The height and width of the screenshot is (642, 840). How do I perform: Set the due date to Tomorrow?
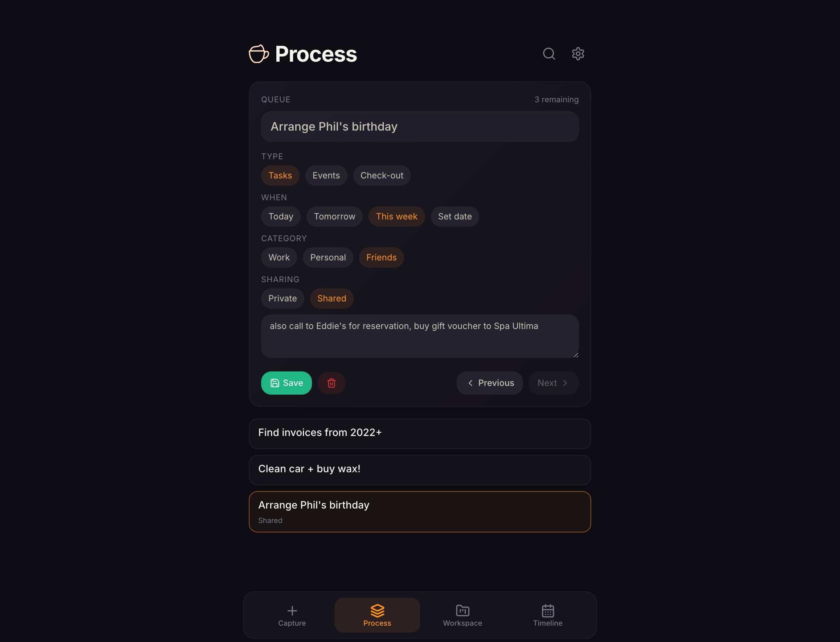click(334, 216)
